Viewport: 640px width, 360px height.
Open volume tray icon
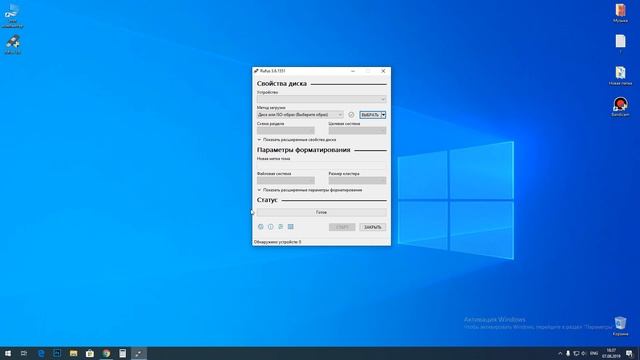point(584,353)
